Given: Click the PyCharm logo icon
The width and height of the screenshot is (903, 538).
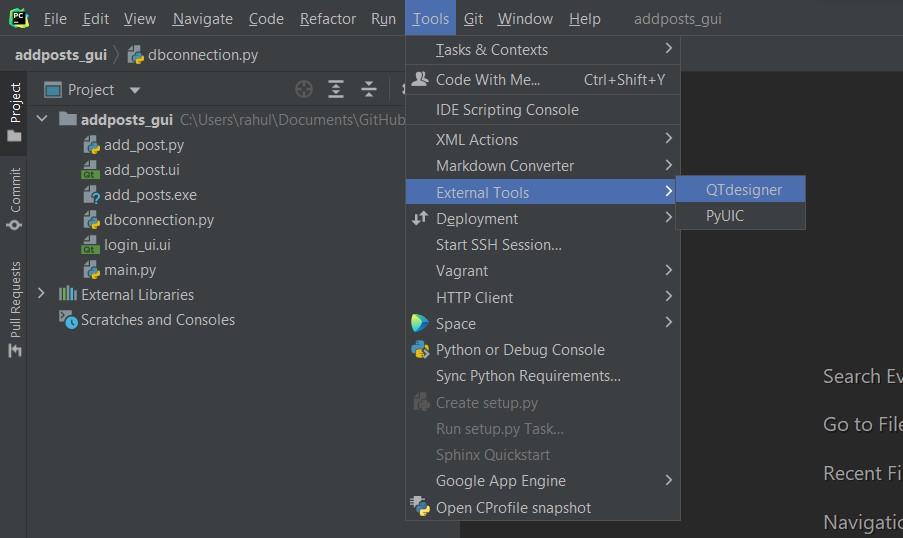Looking at the screenshot, I should [x=19, y=18].
